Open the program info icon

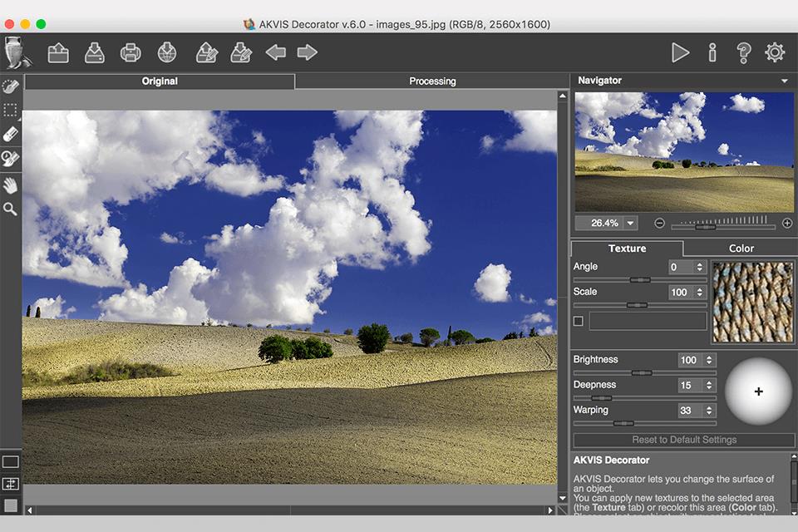712,53
